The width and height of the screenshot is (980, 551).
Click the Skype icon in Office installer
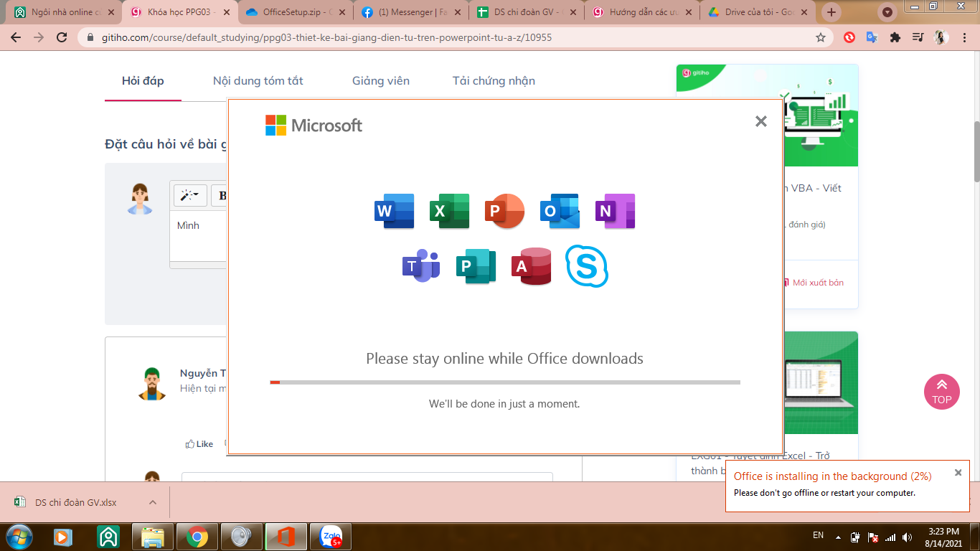587,266
